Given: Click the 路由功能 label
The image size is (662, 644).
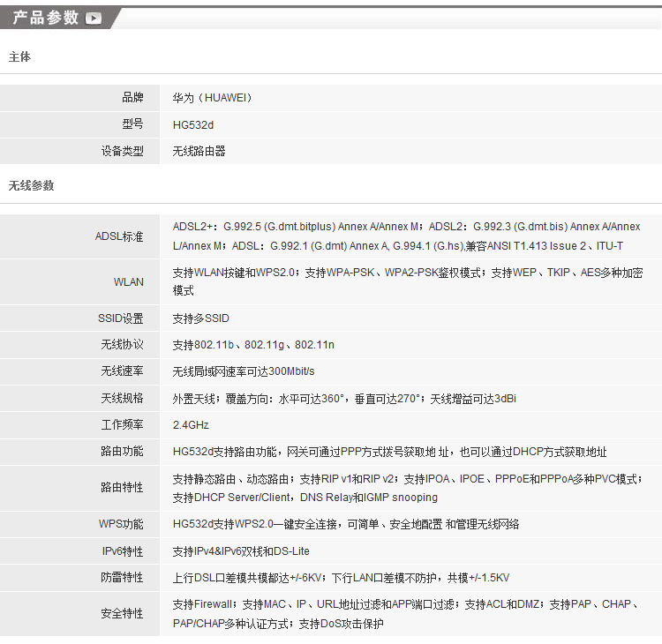Looking at the screenshot, I should click(x=122, y=451).
